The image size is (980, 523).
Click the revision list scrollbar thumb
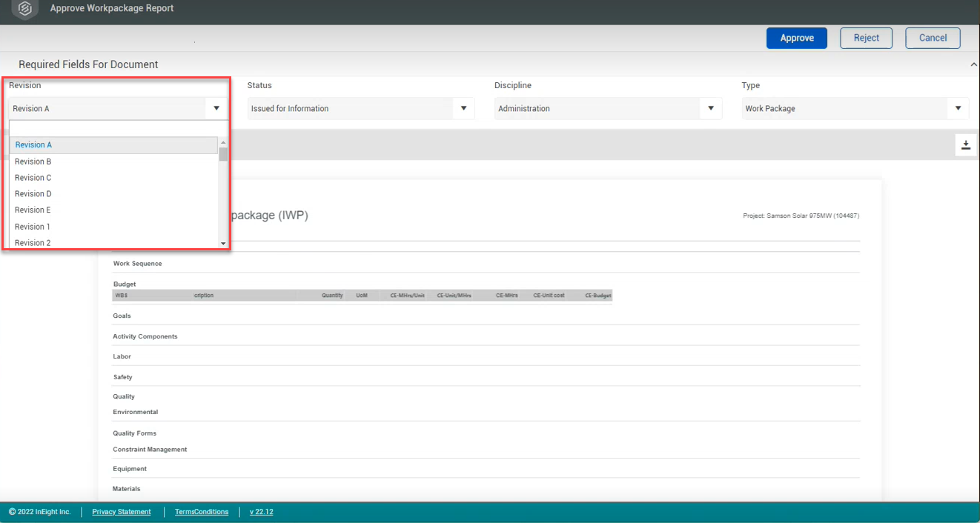pos(223,154)
